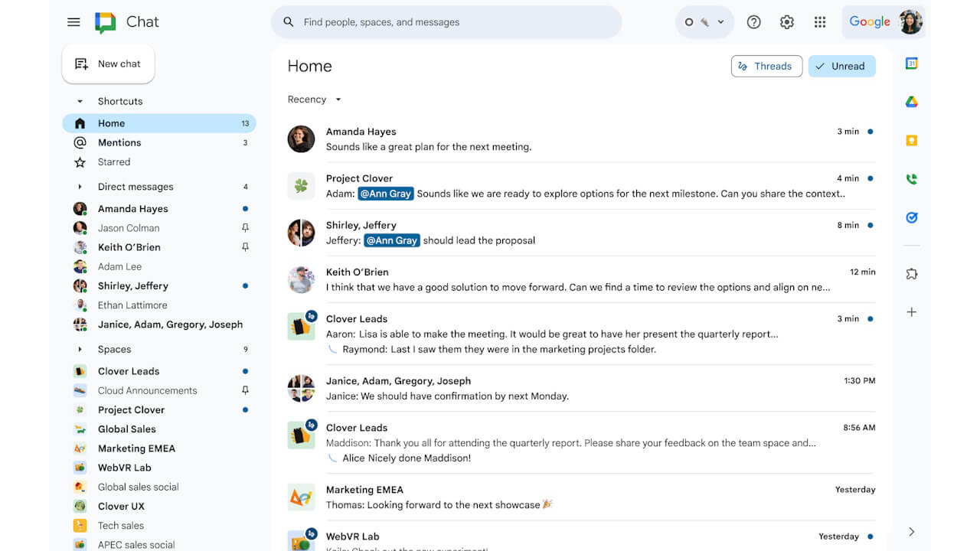Open Google Drive in the side panel
The width and height of the screenshot is (980, 551).
[911, 101]
